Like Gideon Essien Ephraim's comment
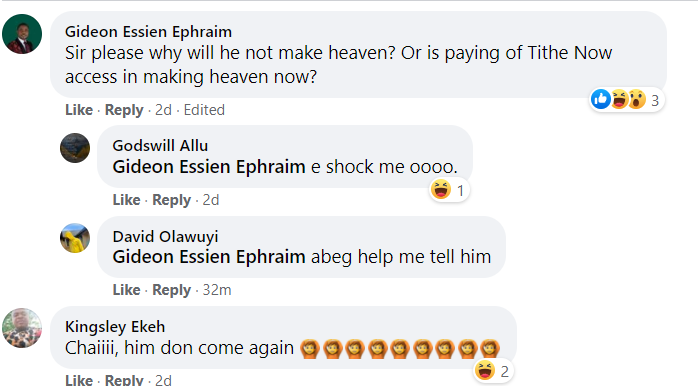Screen dimensions: 698x386 [79, 110]
